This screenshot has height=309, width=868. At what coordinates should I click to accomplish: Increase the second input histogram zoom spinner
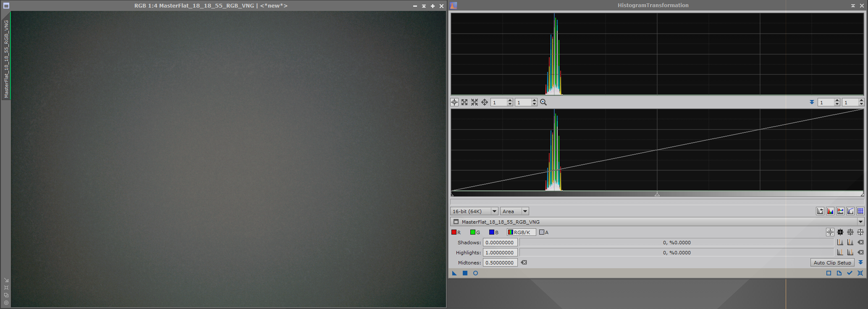534,100
